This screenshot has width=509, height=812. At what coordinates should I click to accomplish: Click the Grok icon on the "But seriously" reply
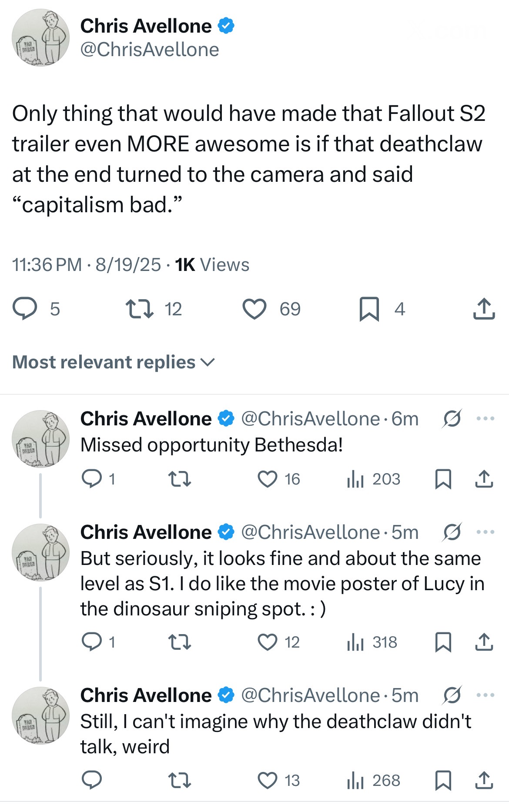[x=452, y=532]
